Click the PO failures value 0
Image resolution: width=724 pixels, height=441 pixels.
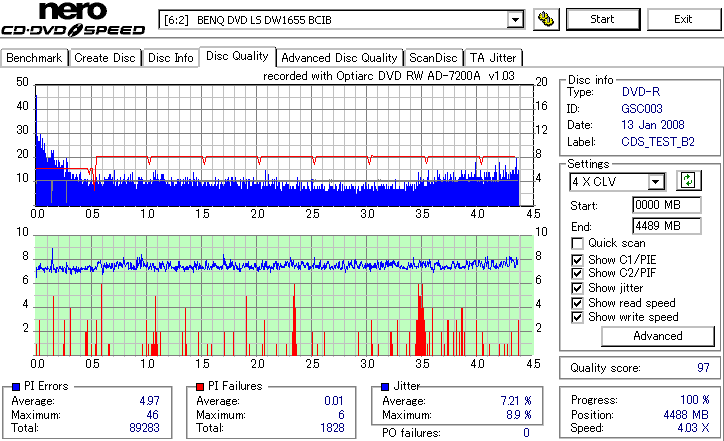click(x=526, y=433)
